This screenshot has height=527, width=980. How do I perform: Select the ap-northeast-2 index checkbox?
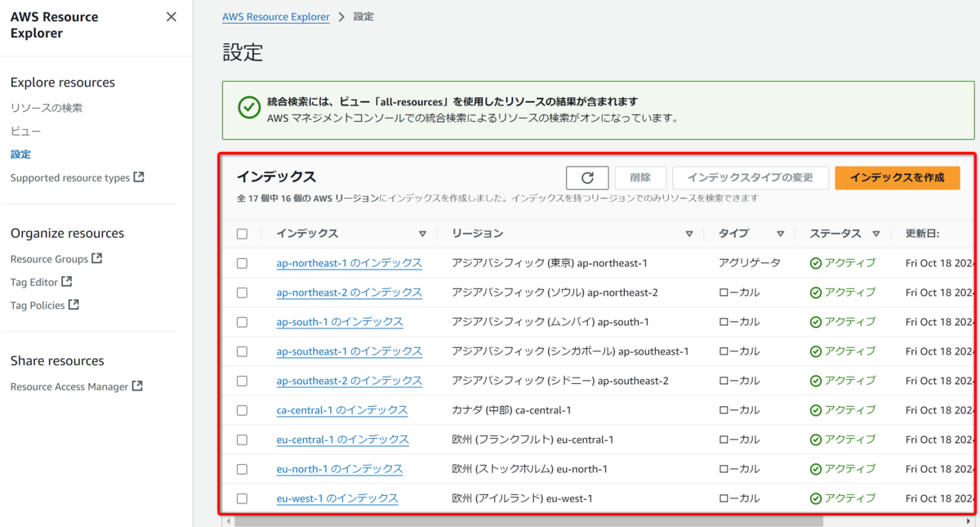coord(242,293)
